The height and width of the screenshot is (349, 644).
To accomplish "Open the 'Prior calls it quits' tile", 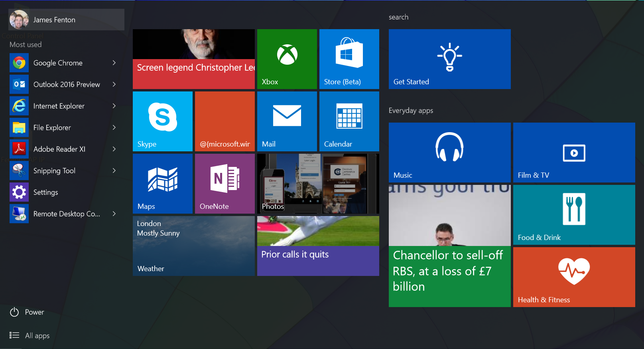I will click(x=318, y=246).
